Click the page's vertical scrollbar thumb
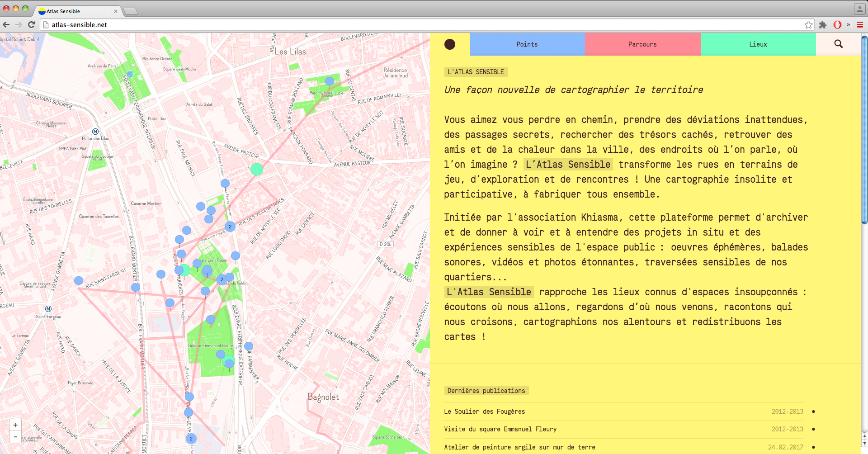This screenshot has height=454, width=868. (x=864, y=130)
